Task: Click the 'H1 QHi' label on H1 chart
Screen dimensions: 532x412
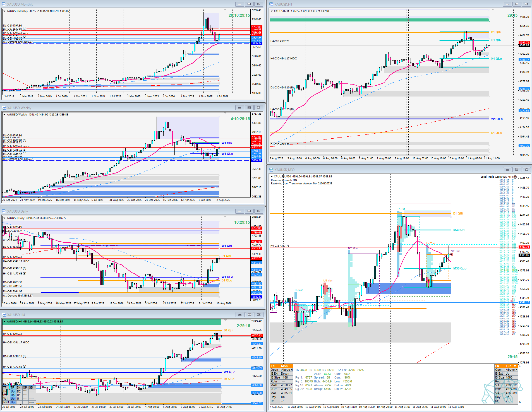Action: coord(496,40)
